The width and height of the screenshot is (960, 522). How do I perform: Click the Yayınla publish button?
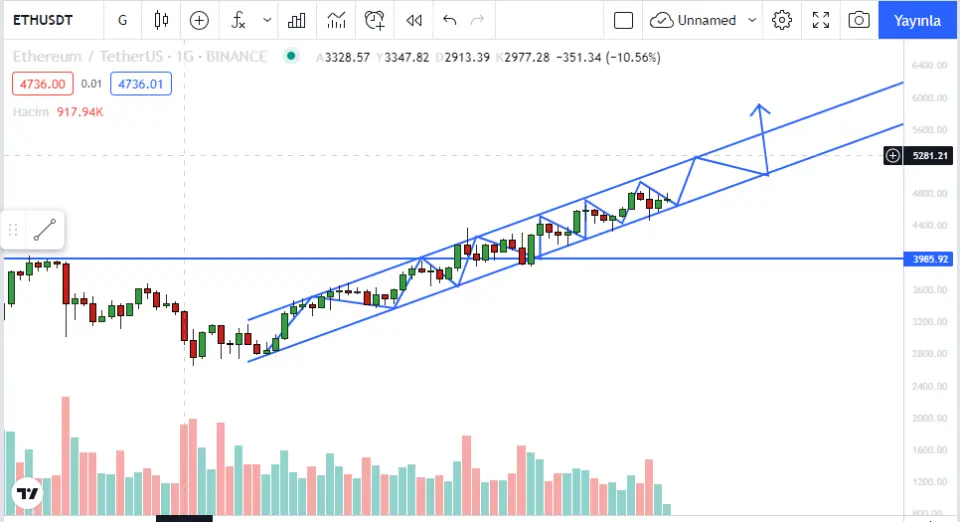coord(917,20)
